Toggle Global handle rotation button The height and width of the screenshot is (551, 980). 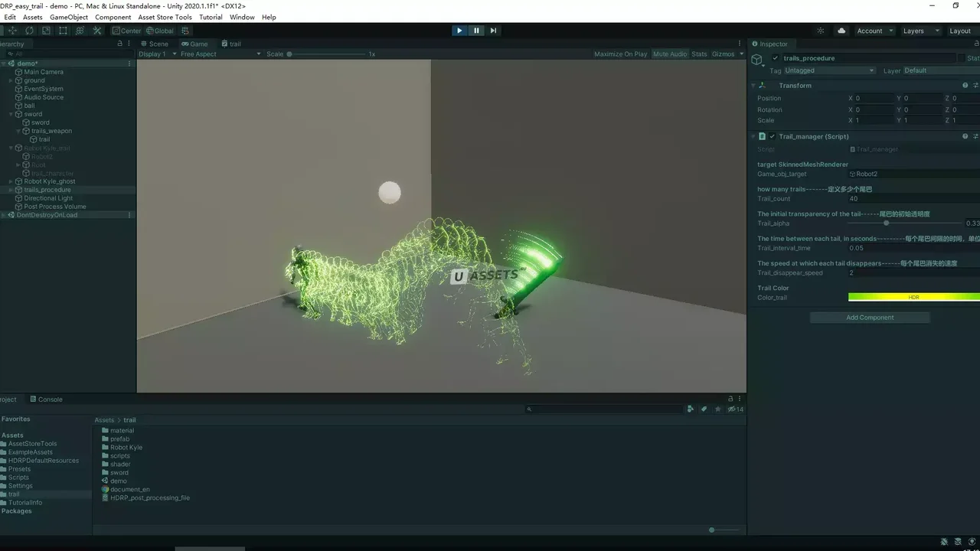click(160, 31)
